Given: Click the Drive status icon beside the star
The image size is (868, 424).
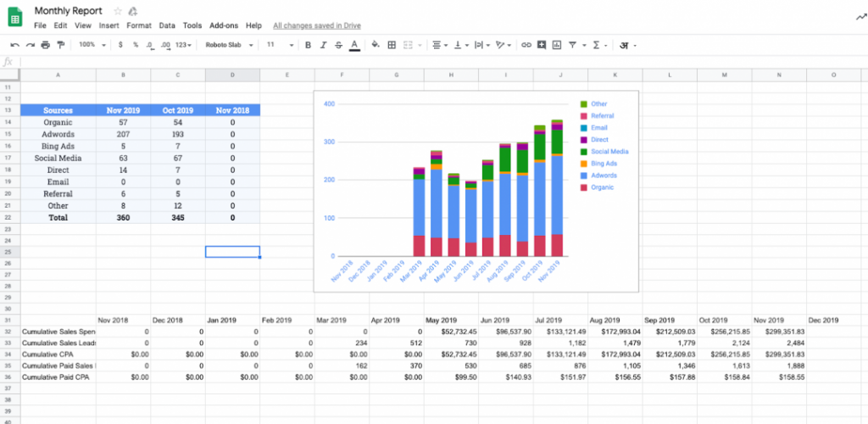Looking at the screenshot, I should pos(132,11).
